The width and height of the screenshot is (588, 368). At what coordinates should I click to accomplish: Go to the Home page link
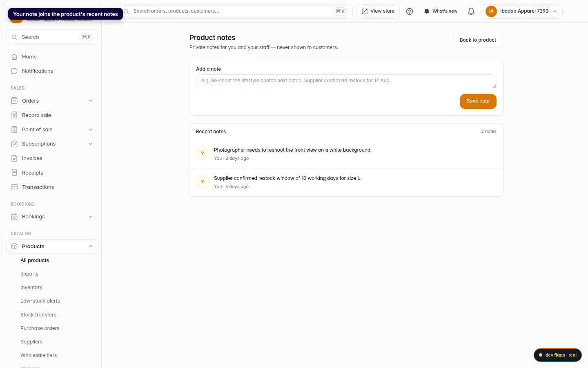[x=52, y=57]
